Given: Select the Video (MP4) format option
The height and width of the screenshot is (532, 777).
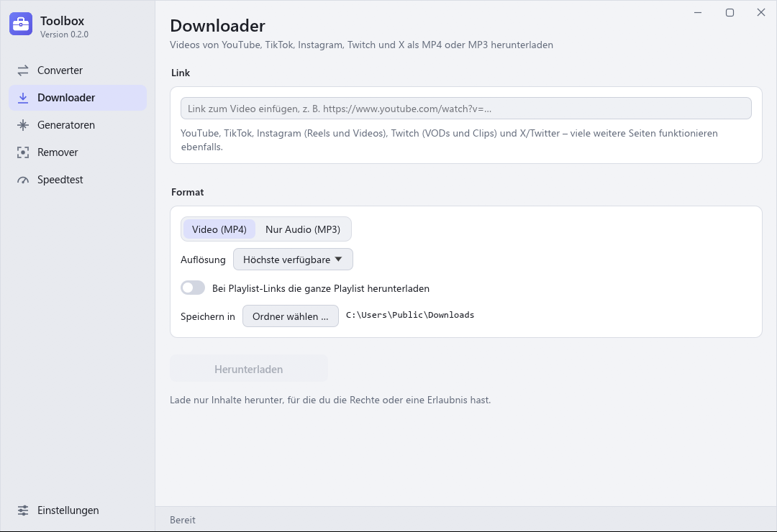Looking at the screenshot, I should 219,229.
